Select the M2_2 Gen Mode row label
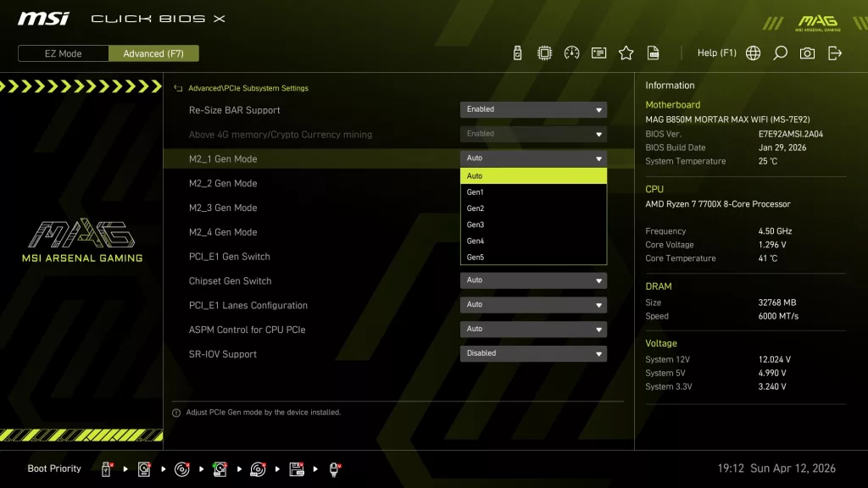Image resolution: width=868 pixels, height=488 pixels. click(223, 183)
